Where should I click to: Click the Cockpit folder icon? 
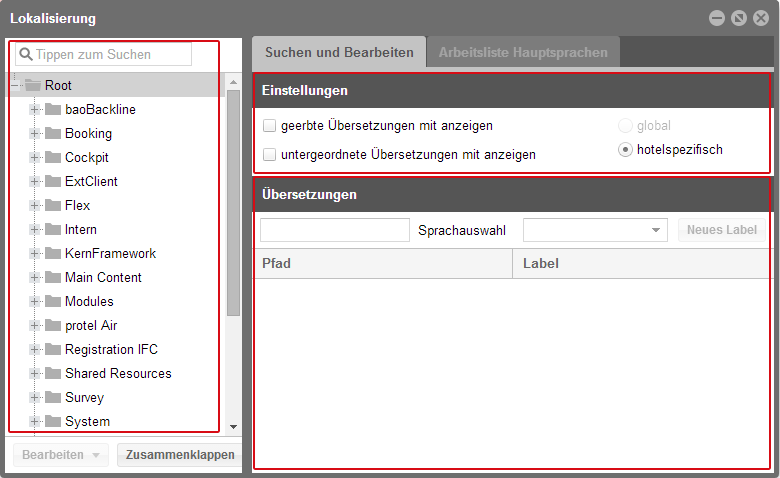click(x=53, y=157)
